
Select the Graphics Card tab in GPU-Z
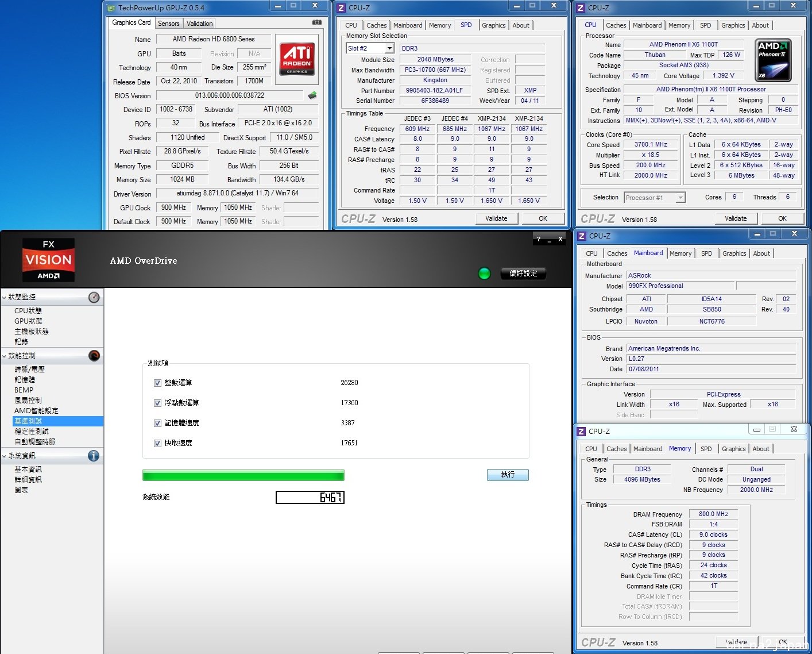132,22
